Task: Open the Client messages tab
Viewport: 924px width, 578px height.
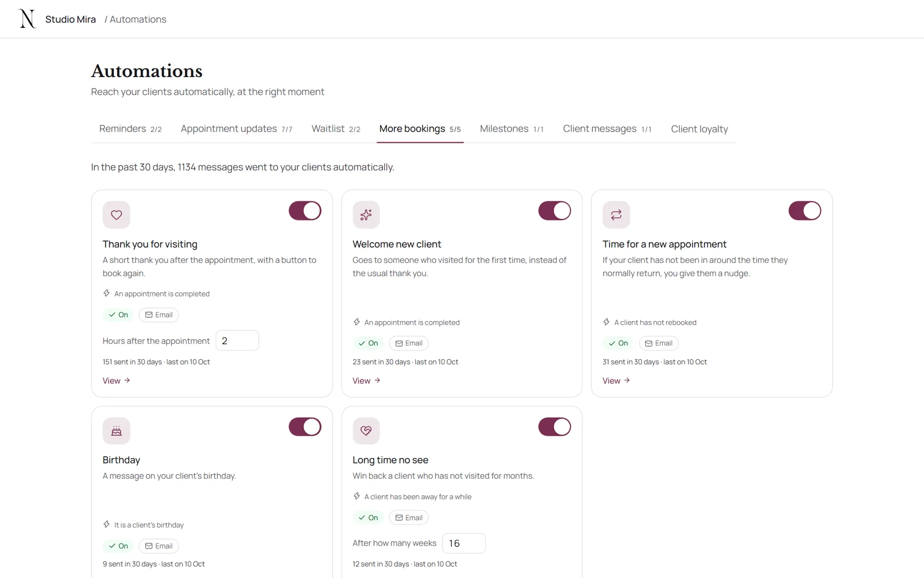Action: pos(607,129)
